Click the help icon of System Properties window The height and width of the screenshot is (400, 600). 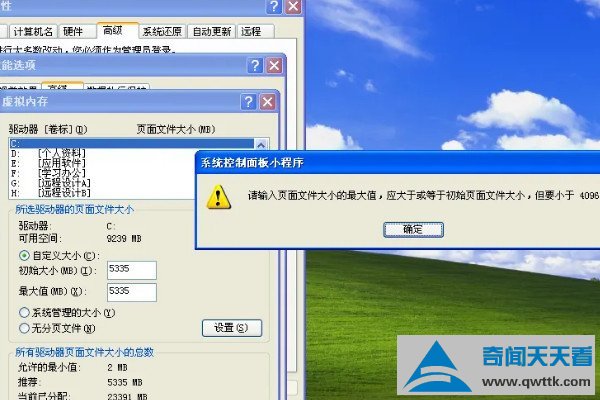(x=274, y=7)
